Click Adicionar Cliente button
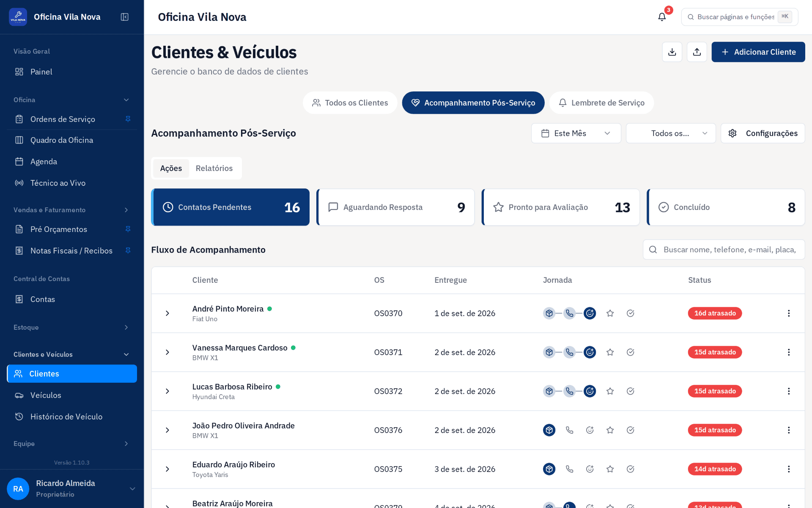812x508 pixels. (758, 52)
